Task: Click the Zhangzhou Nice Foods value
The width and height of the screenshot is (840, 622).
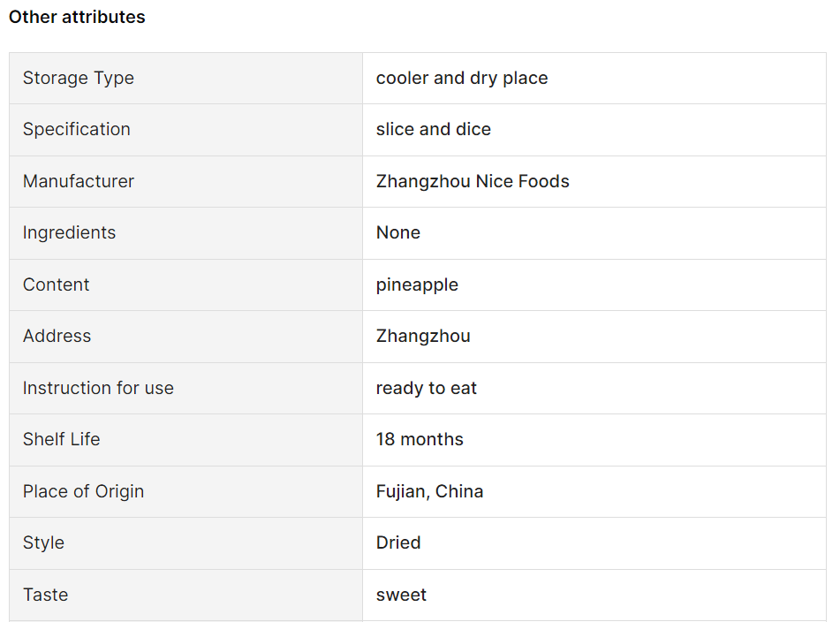Action: tap(473, 182)
